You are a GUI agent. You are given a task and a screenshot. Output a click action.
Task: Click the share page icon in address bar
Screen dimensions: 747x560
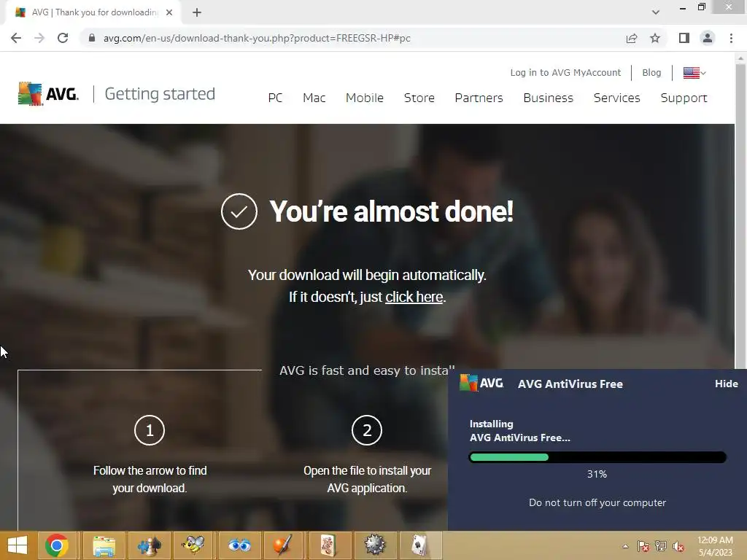pos(632,38)
